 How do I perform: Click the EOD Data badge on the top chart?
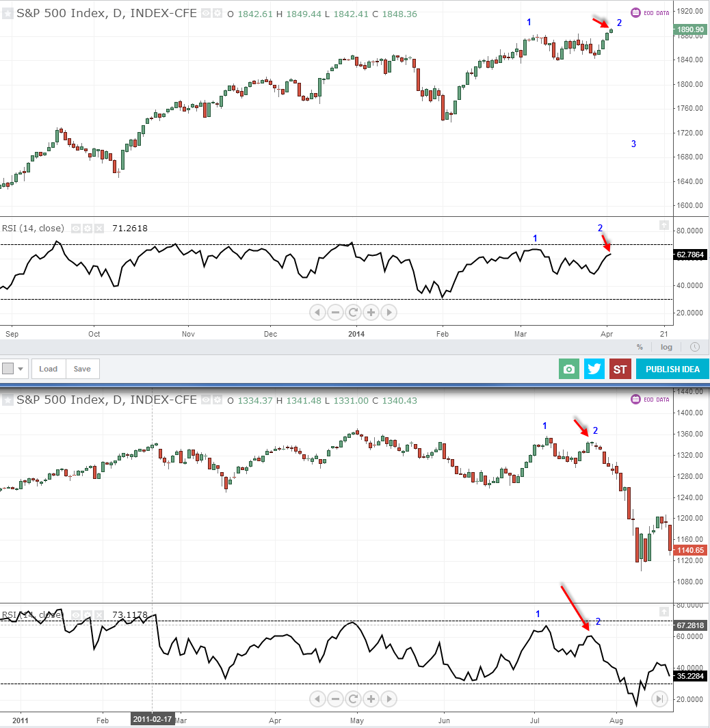point(650,13)
